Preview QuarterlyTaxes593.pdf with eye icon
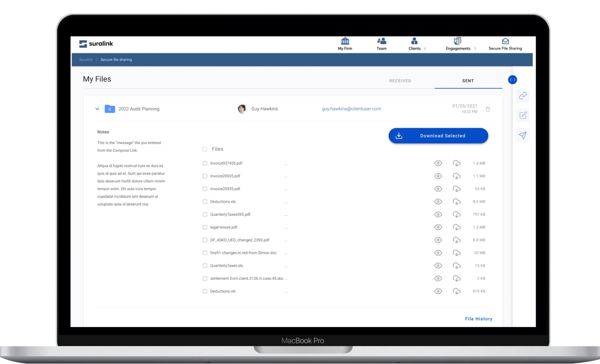Viewport: 600px width, 364px height. pos(438,214)
